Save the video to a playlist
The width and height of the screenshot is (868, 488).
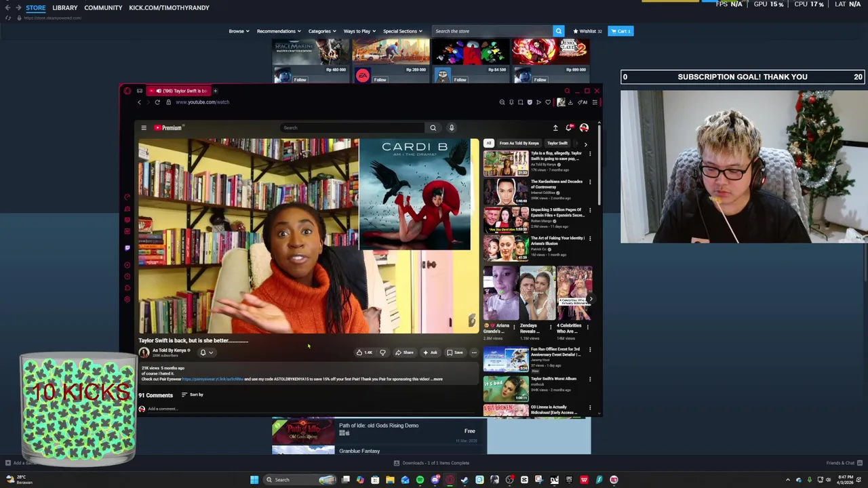tap(455, 352)
